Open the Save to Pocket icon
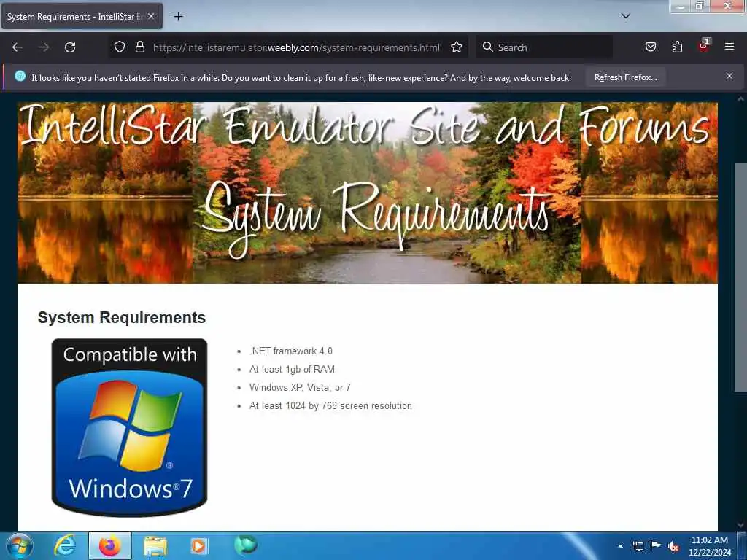This screenshot has width=747, height=560. [x=650, y=47]
